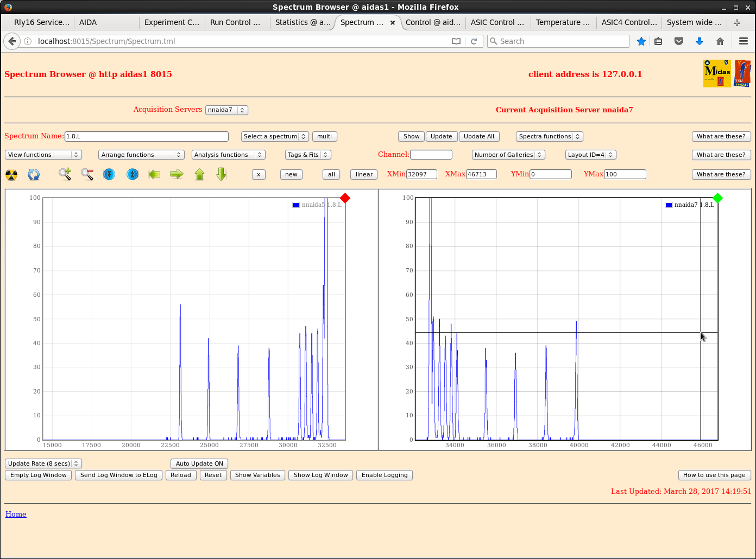The width and height of the screenshot is (756, 559).
Task: Click the blue double-down-arrow icon
Action: pyautogui.click(x=109, y=174)
